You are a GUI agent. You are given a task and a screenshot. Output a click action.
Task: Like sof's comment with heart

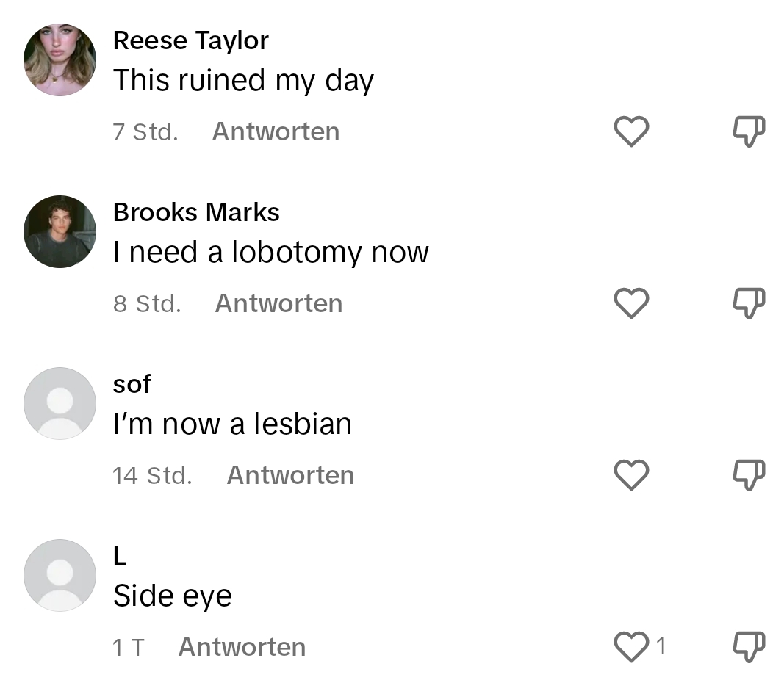(631, 475)
